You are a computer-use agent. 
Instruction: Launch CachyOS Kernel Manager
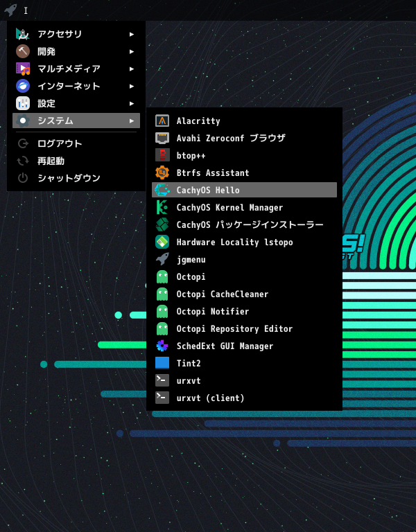(x=229, y=207)
